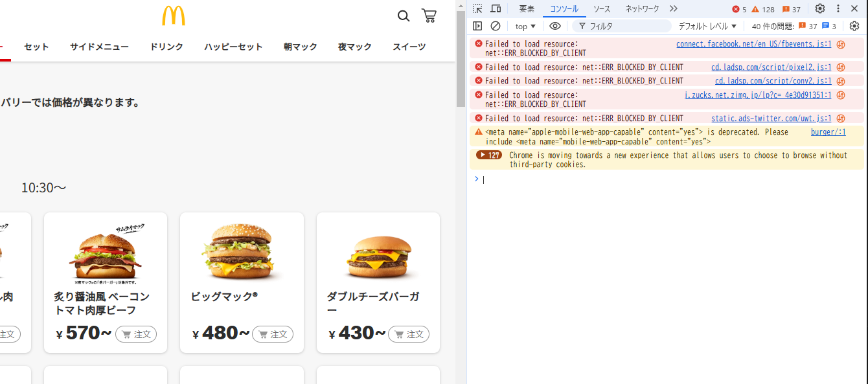Open the customize DevTools three-dot menu
Viewport: 868px width, 384px height.
point(838,8)
